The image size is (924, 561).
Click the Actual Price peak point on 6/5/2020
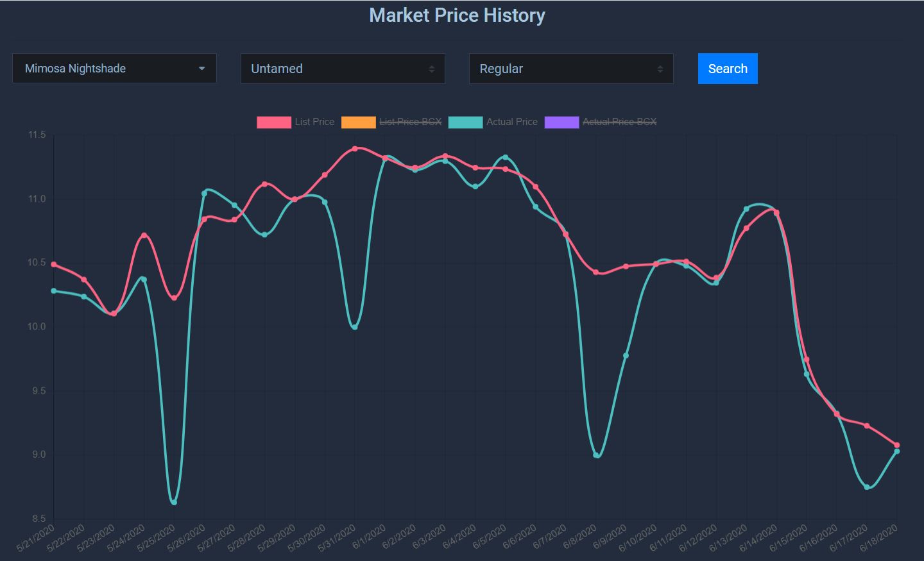[506, 158]
